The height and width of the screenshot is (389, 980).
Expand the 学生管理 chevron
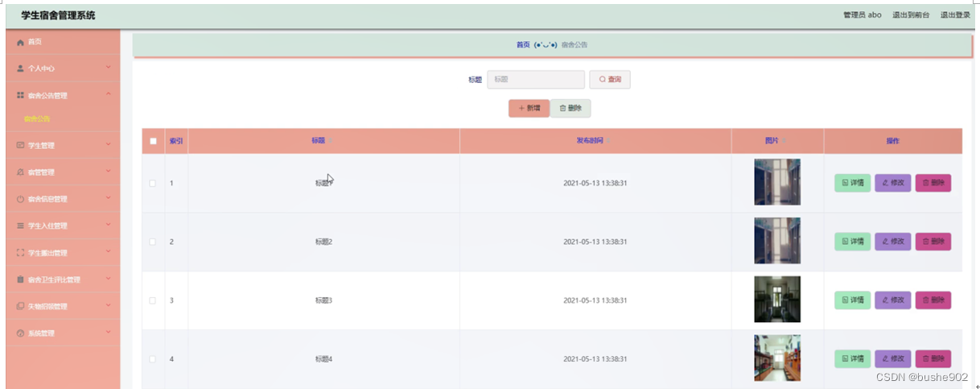109,144
